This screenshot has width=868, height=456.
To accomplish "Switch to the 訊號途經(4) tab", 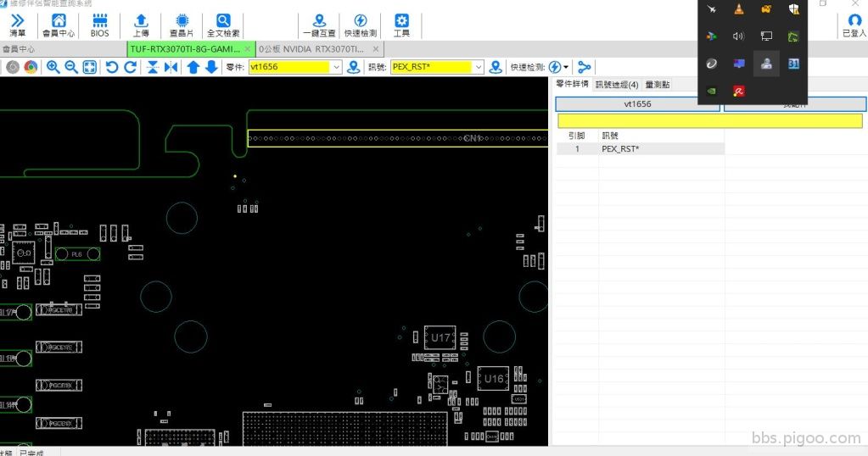I will (617, 84).
